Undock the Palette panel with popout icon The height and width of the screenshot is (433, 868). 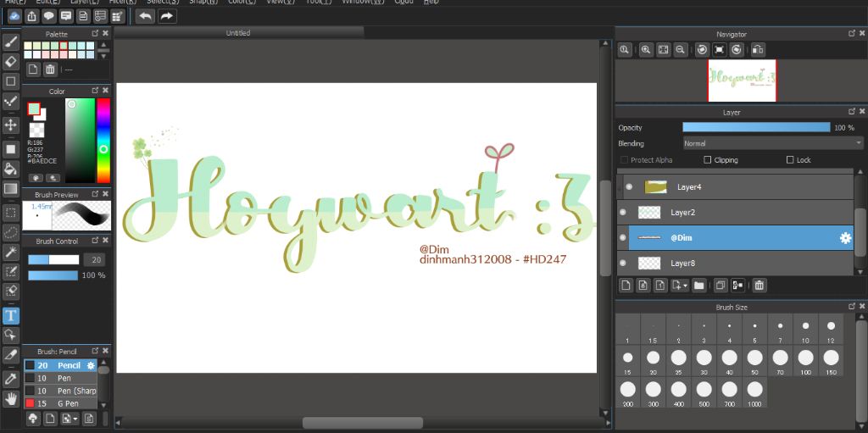95,34
